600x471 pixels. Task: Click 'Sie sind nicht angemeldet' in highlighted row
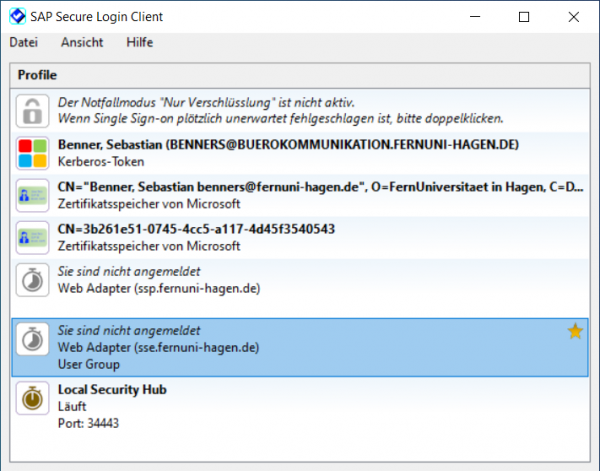pyautogui.click(x=129, y=331)
